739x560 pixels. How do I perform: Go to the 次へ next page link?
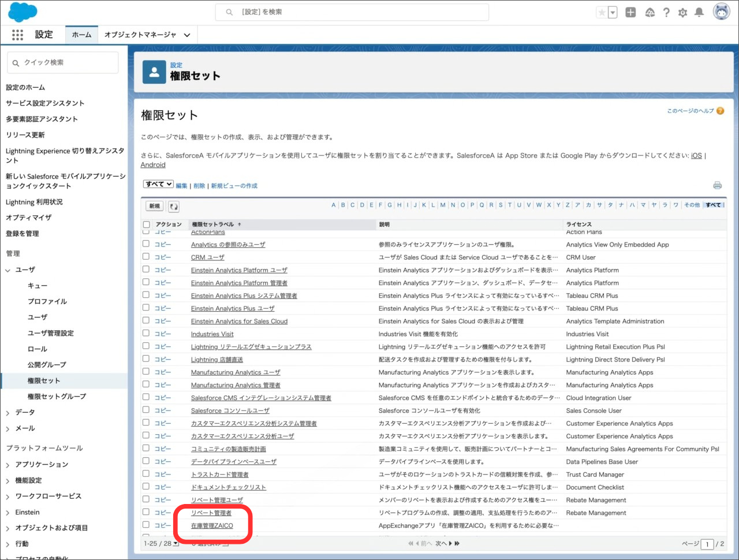click(441, 544)
